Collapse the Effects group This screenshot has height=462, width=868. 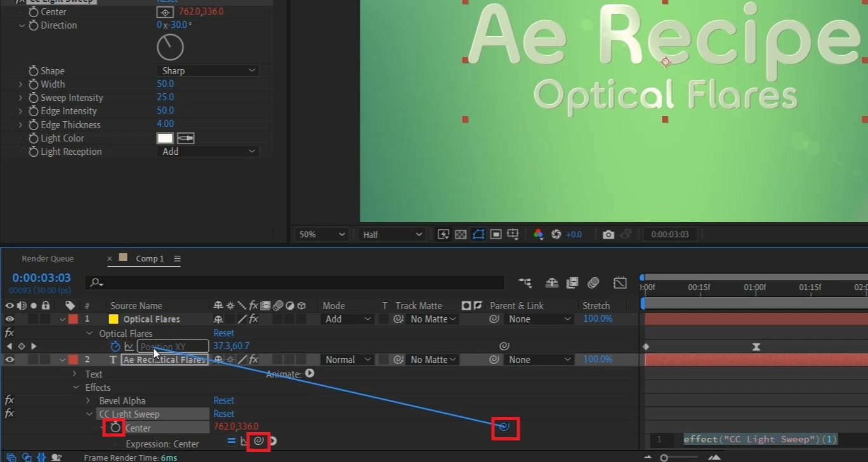pyautogui.click(x=76, y=387)
